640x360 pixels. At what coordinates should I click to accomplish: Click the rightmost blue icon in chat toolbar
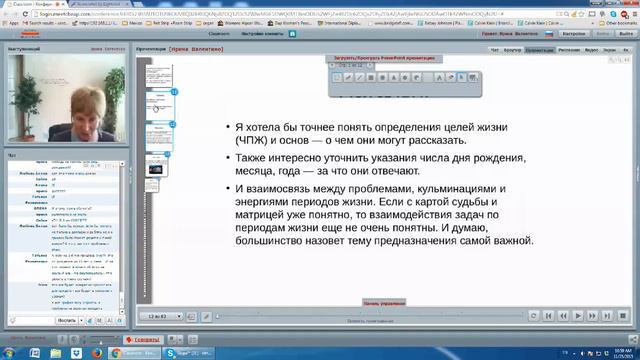tap(120, 321)
